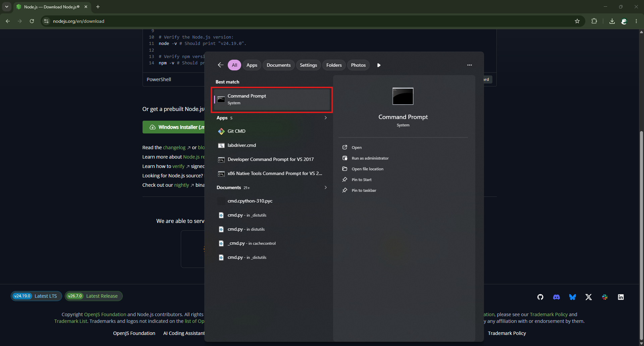644x346 pixels.
Task: Open Node.js Discord footer icon
Action: coord(556,297)
